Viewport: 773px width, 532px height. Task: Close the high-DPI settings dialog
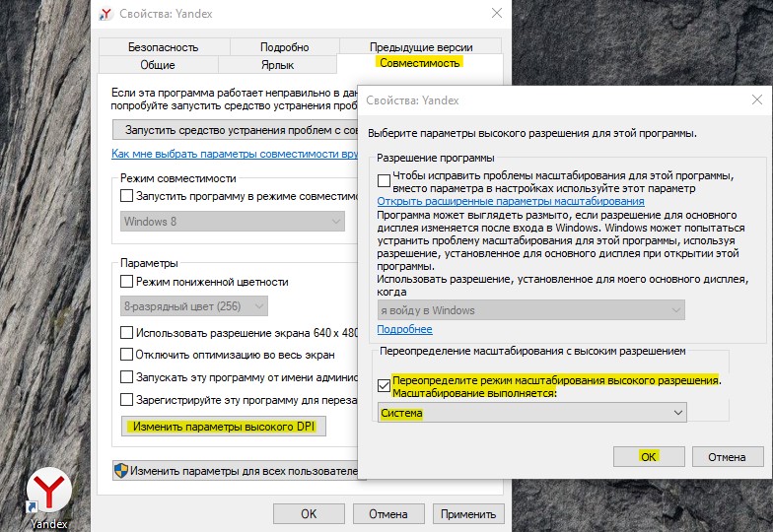pyautogui.click(x=757, y=100)
